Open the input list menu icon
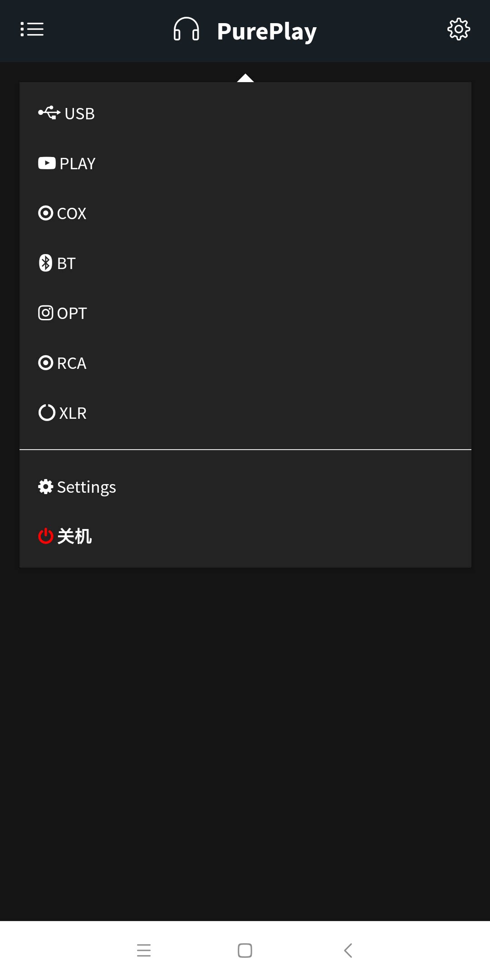This screenshot has height=980, width=490. pyautogui.click(x=32, y=29)
